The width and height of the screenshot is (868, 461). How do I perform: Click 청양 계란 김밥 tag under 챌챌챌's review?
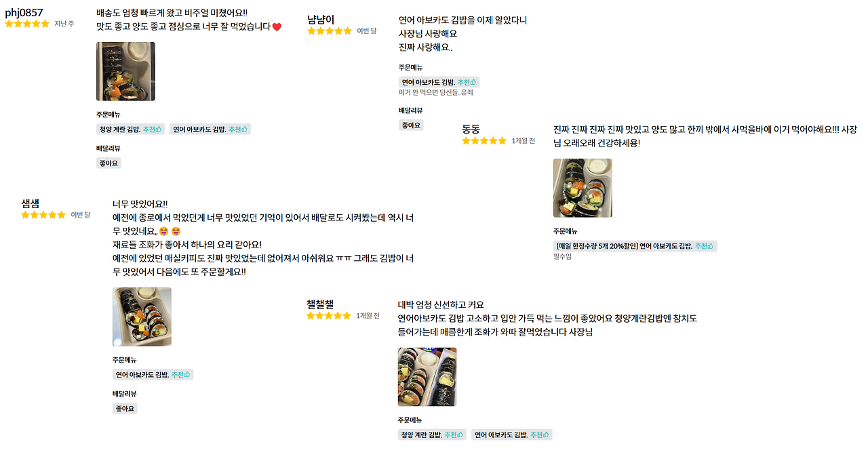[x=432, y=435]
